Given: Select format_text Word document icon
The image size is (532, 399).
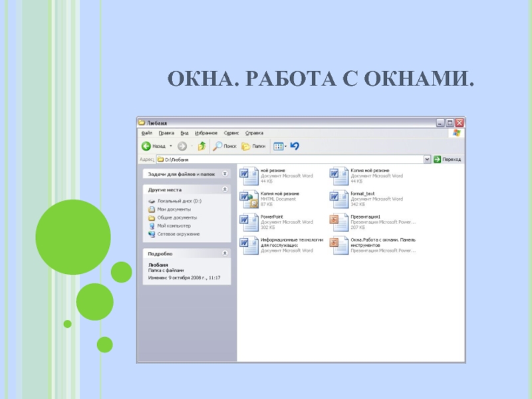Looking at the screenshot, I should (x=339, y=199).
